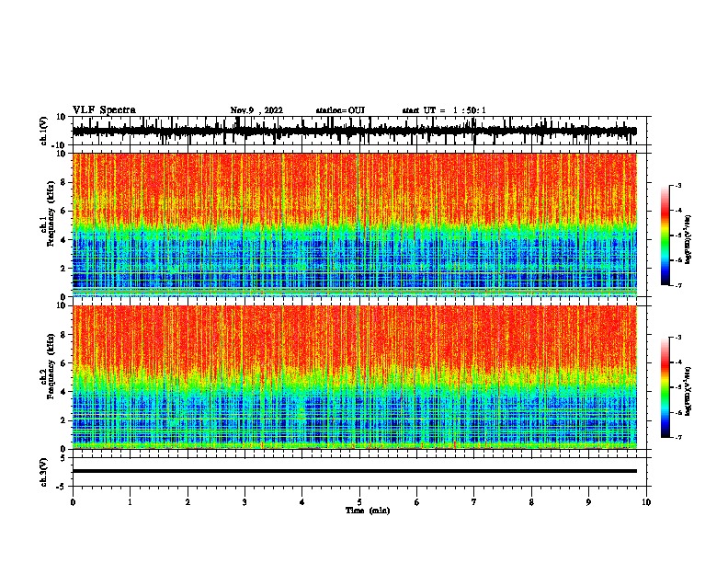The height and width of the screenshot is (563, 728).
Task: Click the "ch.1(V)" axis label
Action: pos(44,131)
